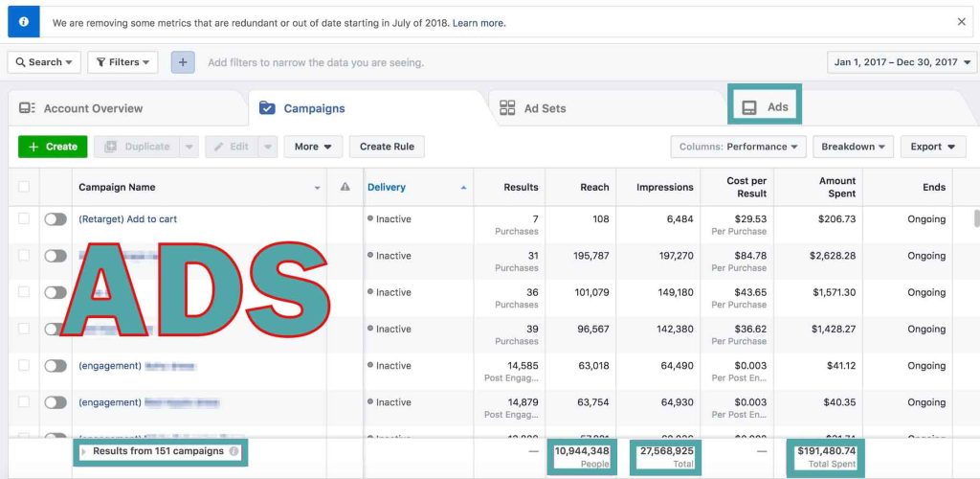Toggle the engagement campaign switch in $40.35 row
The height and width of the screenshot is (479, 980).
(56, 402)
